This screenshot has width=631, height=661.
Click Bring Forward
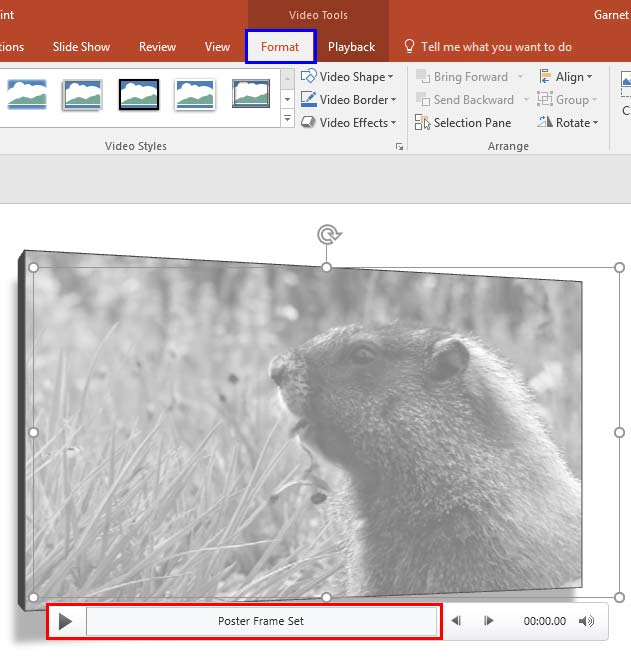[x=462, y=77]
